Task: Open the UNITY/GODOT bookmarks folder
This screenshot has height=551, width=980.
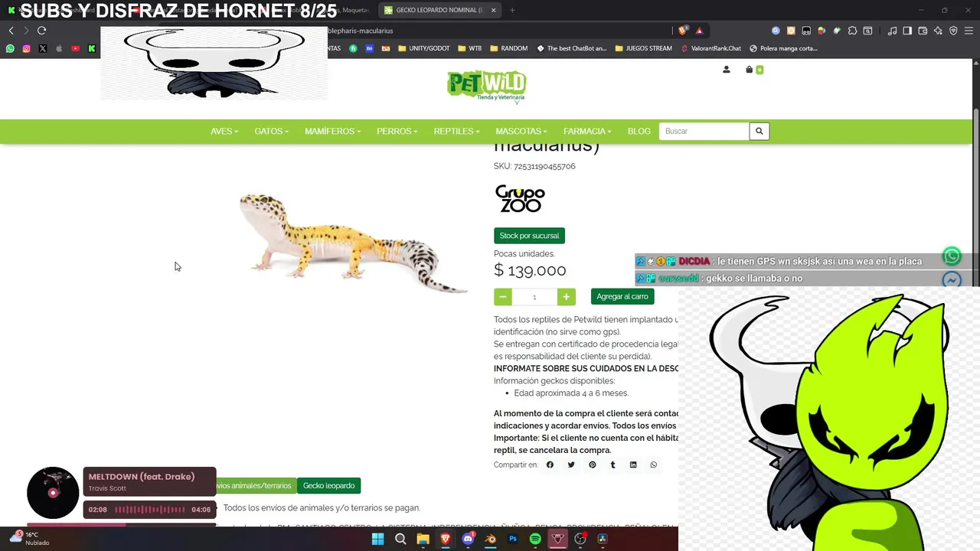Action: tap(423, 48)
